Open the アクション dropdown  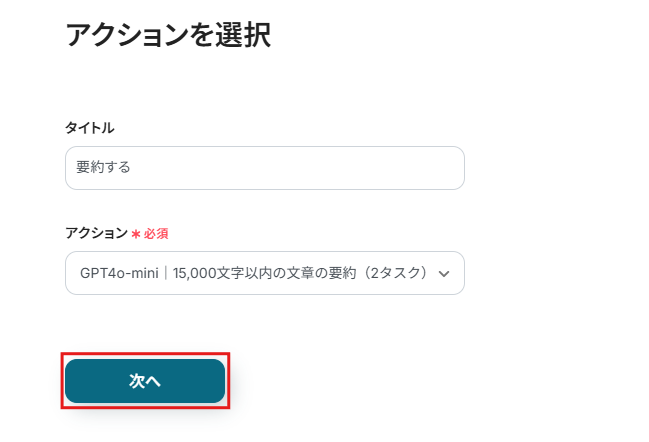click(x=264, y=273)
